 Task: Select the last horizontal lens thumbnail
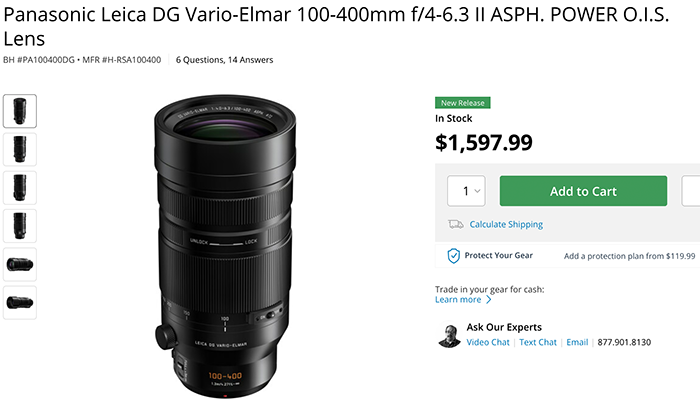(x=20, y=303)
